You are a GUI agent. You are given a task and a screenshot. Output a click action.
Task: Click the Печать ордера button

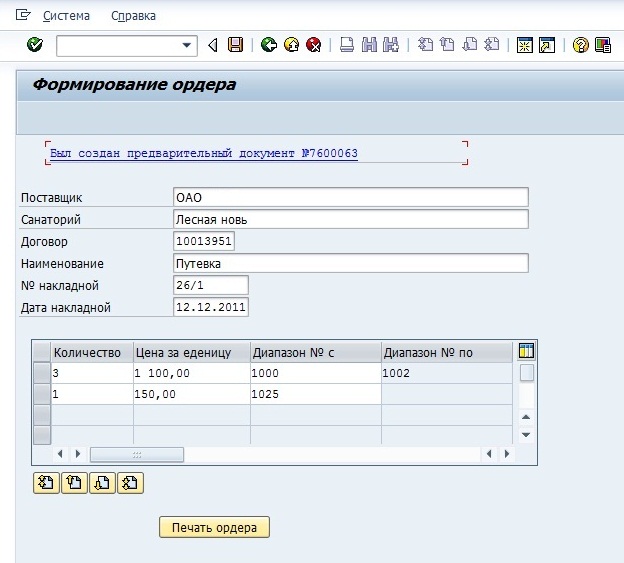coord(214,528)
